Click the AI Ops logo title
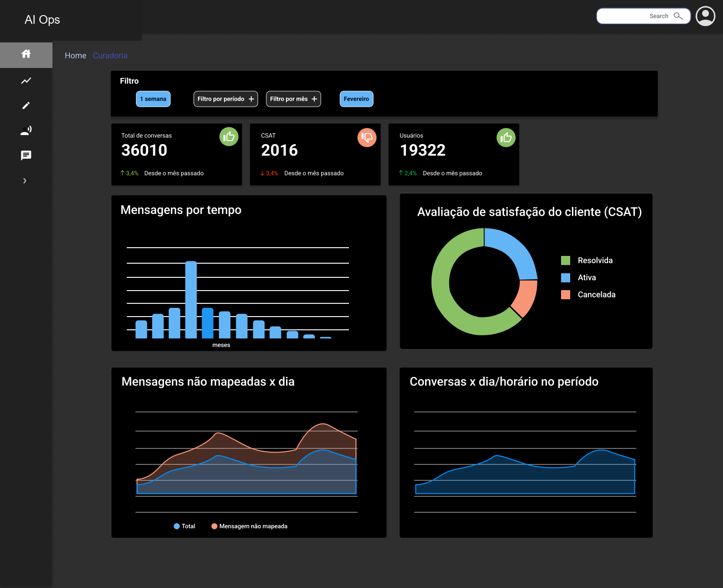The image size is (723, 588). coord(42,20)
